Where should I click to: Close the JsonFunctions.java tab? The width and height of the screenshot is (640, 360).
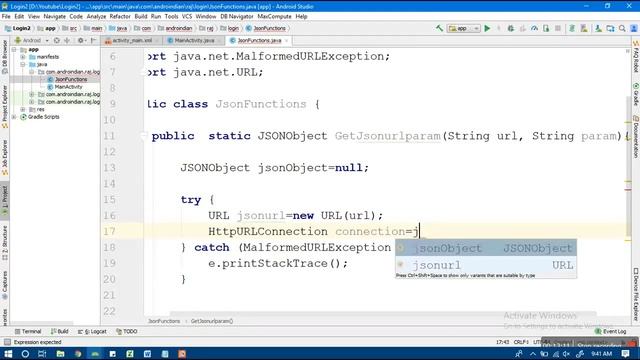[287, 40]
